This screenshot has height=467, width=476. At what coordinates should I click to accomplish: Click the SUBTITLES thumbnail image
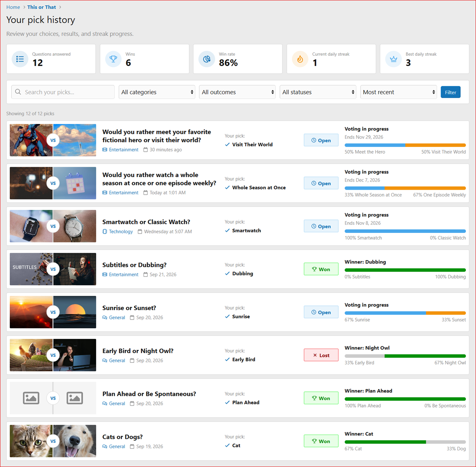click(x=31, y=269)
